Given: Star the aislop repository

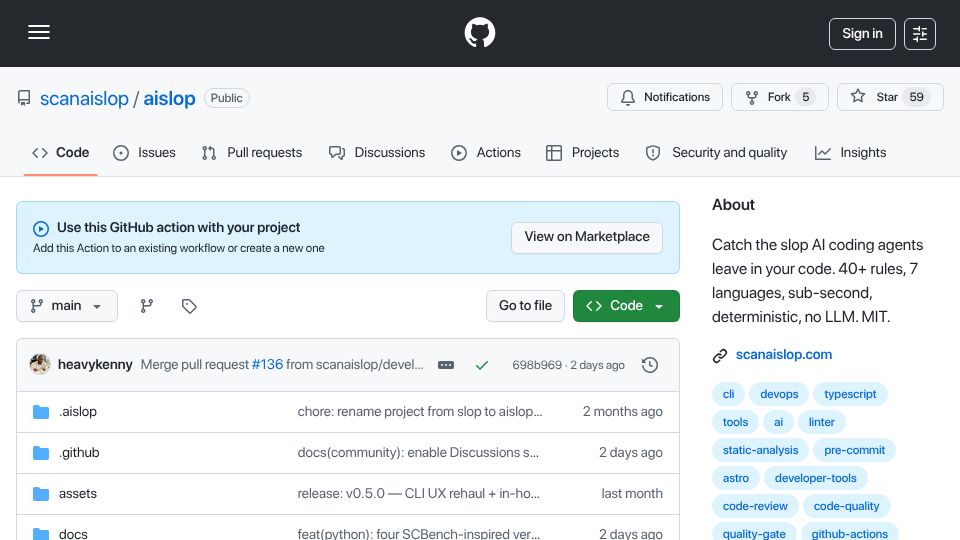Looking at the screenshot, I should (890, 97).
